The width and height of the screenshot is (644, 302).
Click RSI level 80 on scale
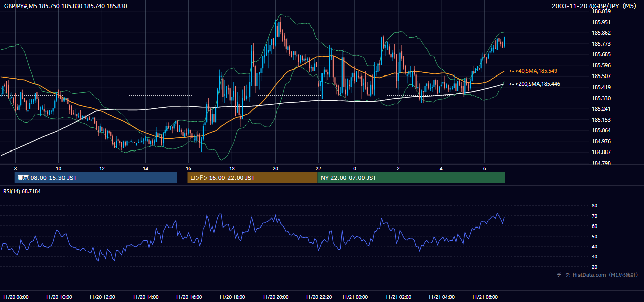tap(595, 206)
